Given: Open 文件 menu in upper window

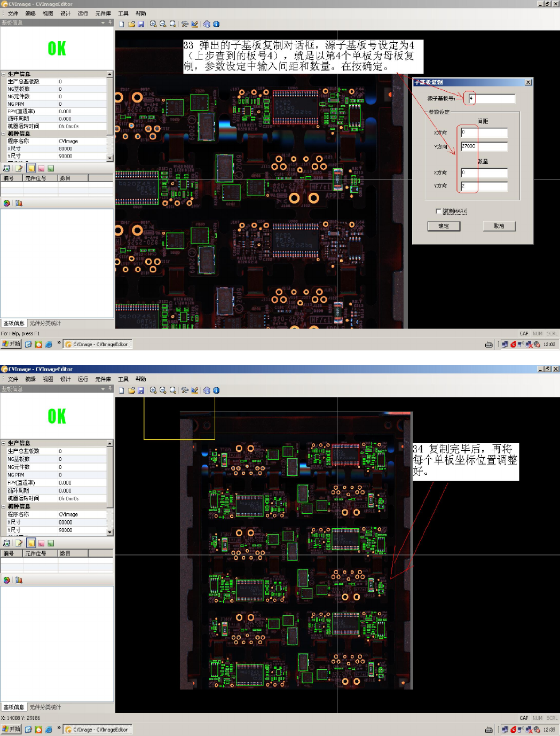Looking at the screenshot, I should pyautogui.click(x=13, y=14).
